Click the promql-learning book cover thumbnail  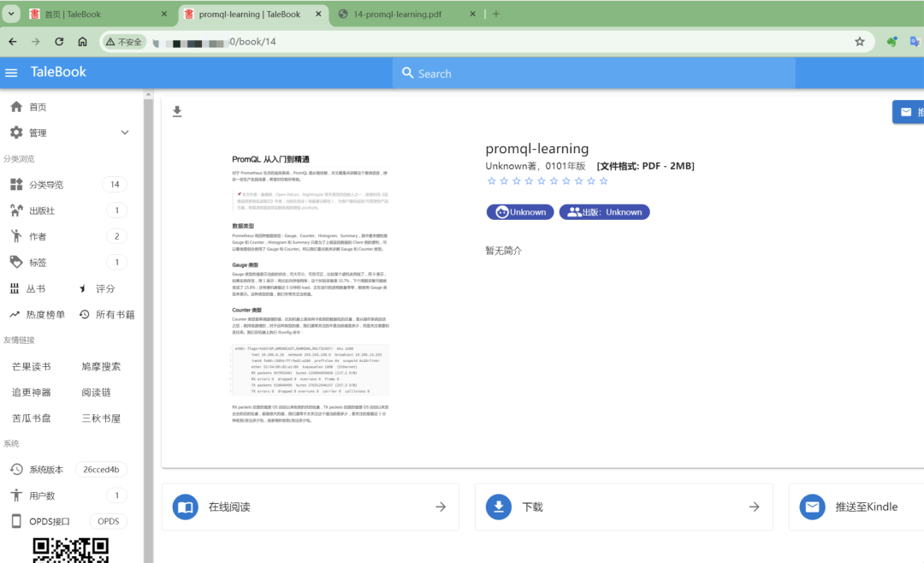pyautogui.click(x=310, y=288)
